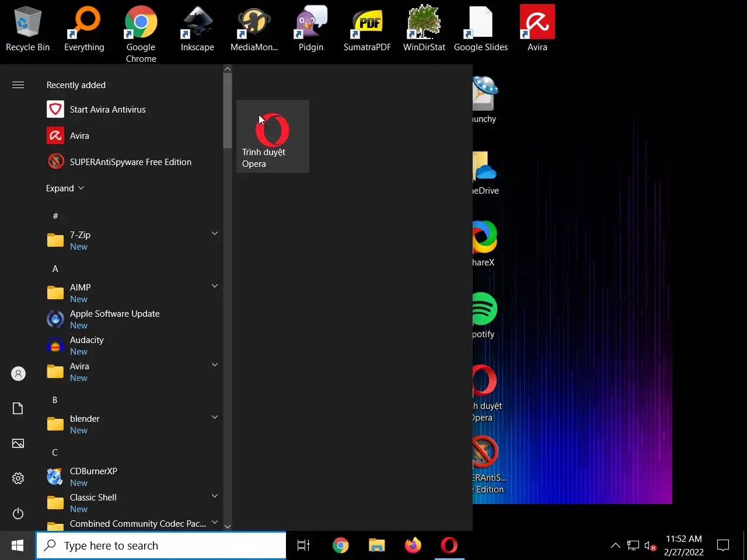
Task: Click the Windows Start button
Action: coord(18,545)
